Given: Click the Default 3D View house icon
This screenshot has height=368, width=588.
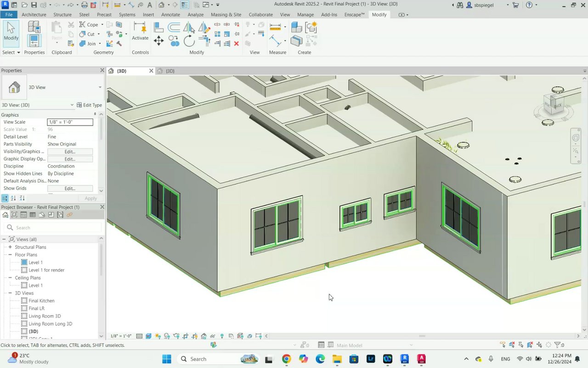Looking at the screenshot, I should (162, 5).
